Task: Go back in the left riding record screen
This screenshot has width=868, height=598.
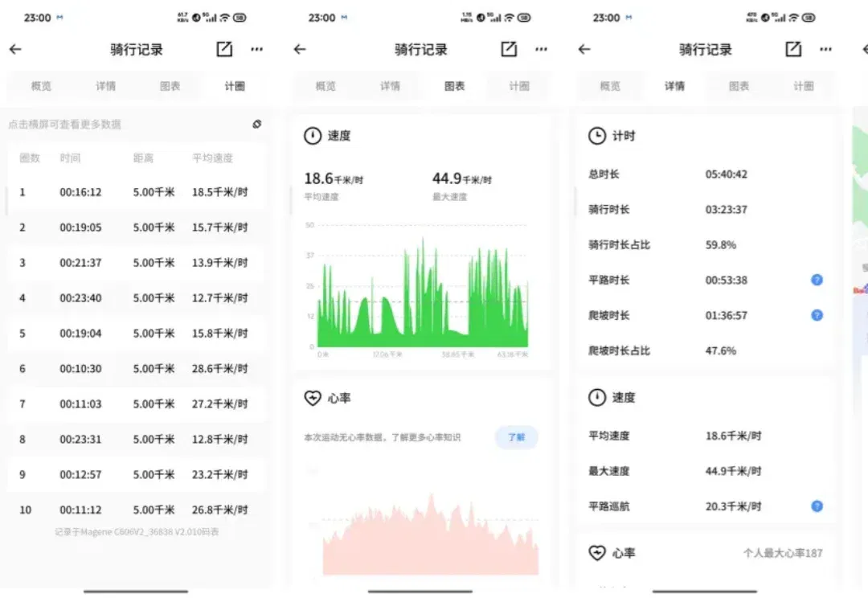Action: 15,49
